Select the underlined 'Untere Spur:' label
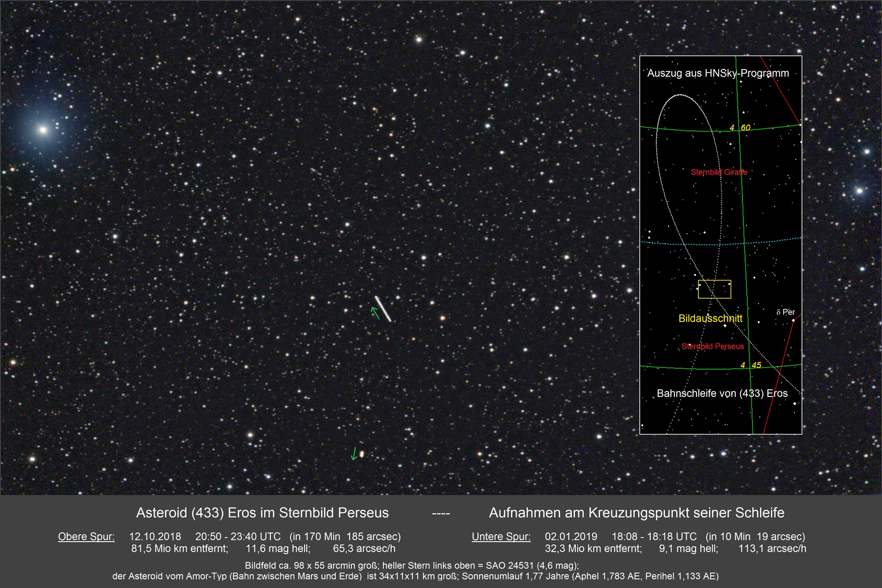Viewport: 882px width, 588px height. (x=501, y=536)
